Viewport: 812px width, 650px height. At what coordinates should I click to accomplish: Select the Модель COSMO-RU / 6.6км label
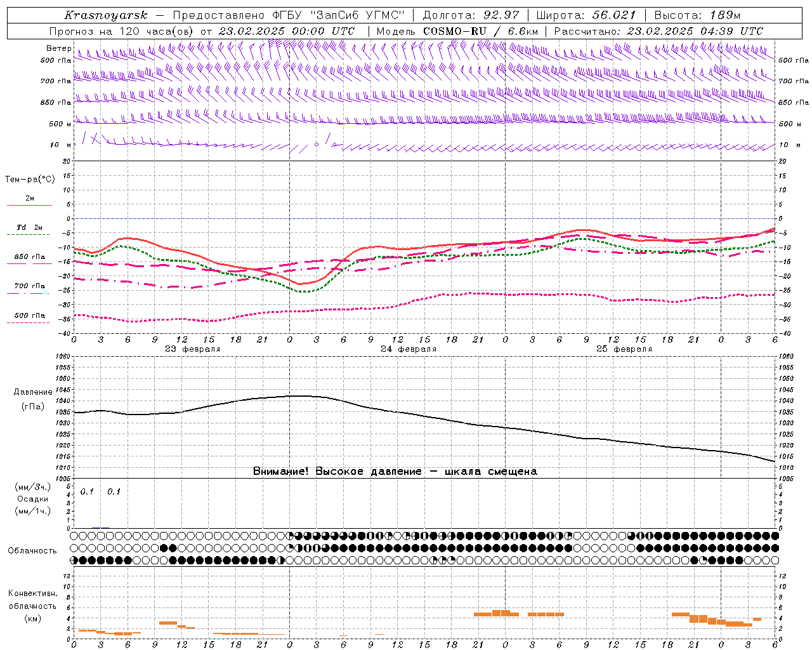click(x=457, y=31)
